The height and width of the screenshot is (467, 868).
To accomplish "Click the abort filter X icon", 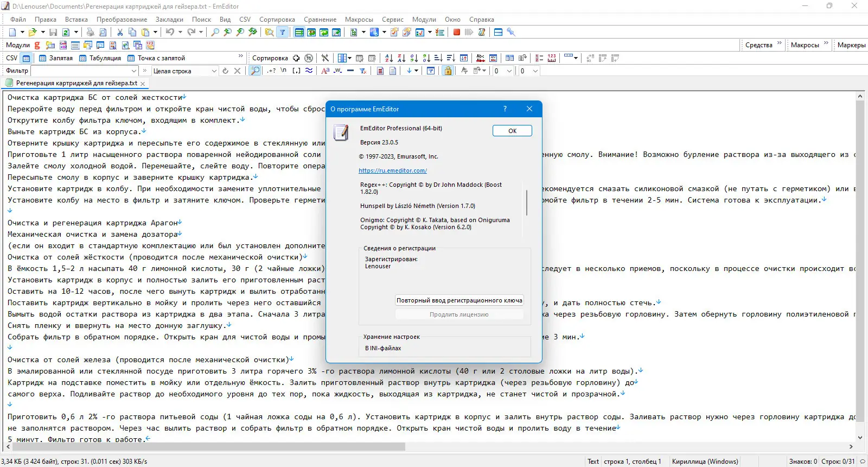I will coord(237,71).
